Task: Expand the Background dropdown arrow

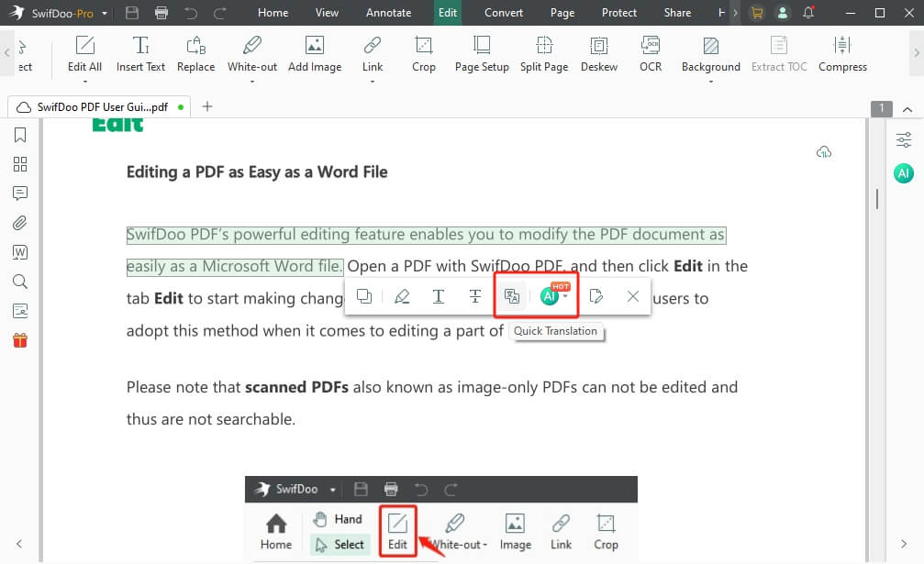Action: coord(711,82)
